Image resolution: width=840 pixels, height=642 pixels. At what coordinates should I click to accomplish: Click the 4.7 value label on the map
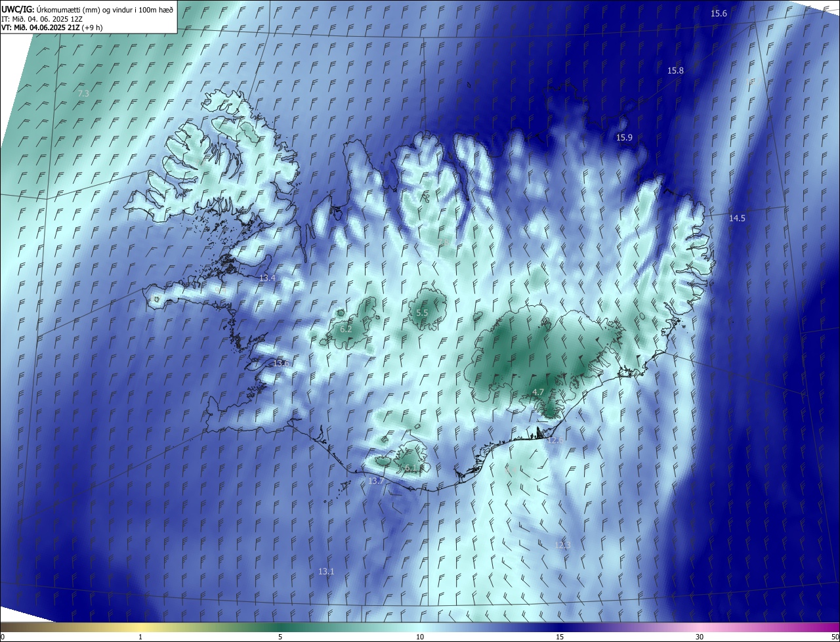tap(538, 392)
